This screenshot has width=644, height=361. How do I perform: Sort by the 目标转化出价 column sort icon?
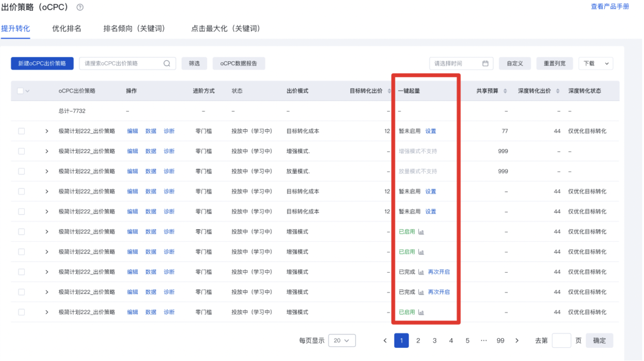click(x=389, y=91)
